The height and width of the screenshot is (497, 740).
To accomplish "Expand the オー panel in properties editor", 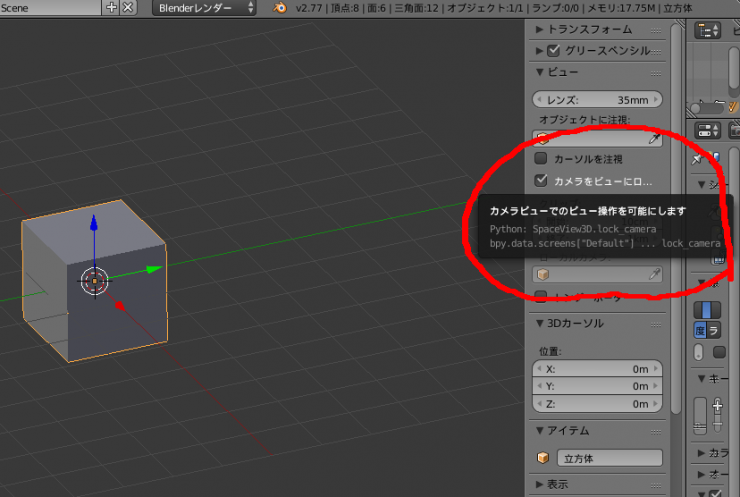I will [702, 474].
